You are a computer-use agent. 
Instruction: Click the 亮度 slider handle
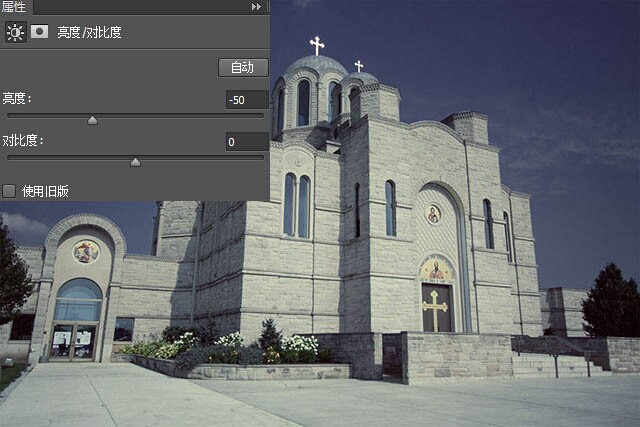(93, 120)
